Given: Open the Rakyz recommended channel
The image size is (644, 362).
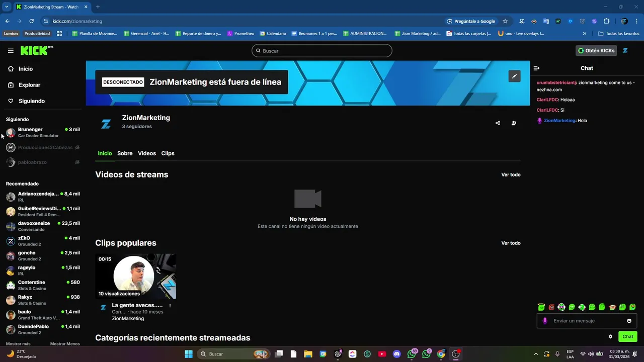Looking at the screenshot, I should [43, 300].
